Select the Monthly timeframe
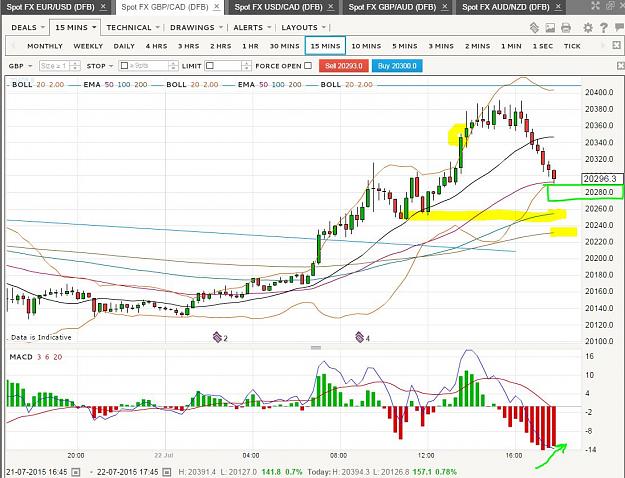The height and width of the screenshot is (478, 625). (45, 46)
